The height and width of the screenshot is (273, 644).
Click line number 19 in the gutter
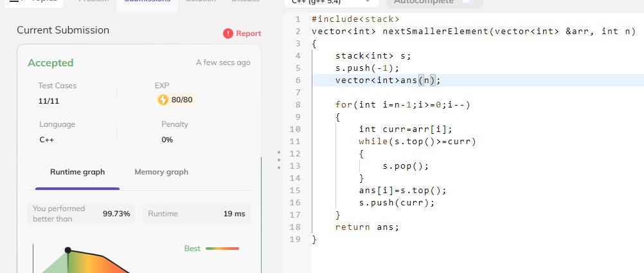[296, 240]
